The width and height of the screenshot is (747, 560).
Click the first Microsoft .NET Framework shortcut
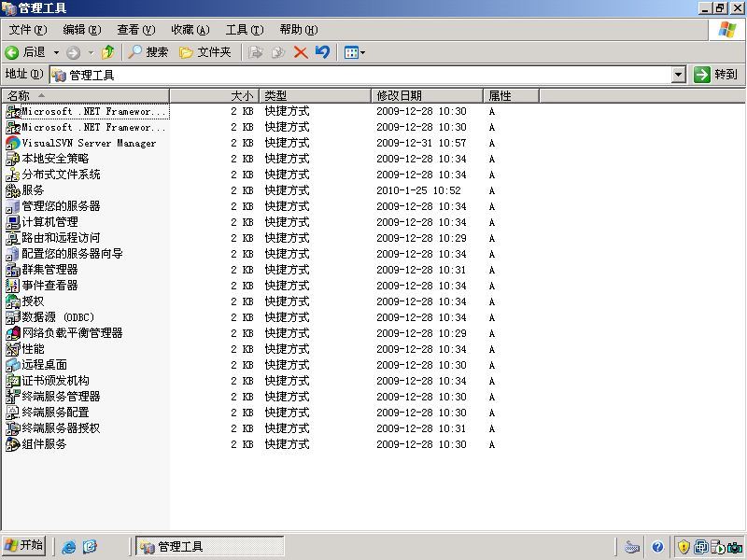click(86, 111)
